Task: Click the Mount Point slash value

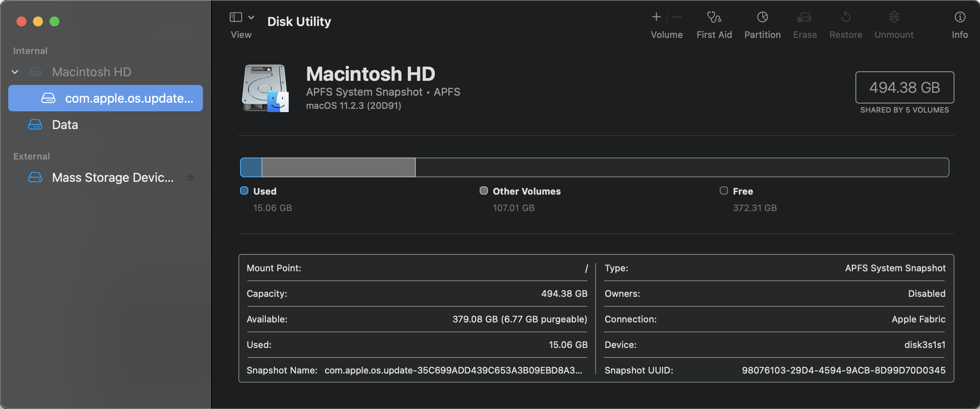Action: [x=586, y=268]
